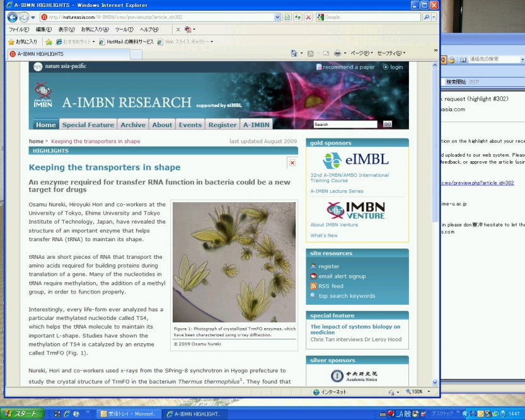Click the browser Back arrow button
The width and height of the screenshot is (525, 420).
[x=12, y=18]
